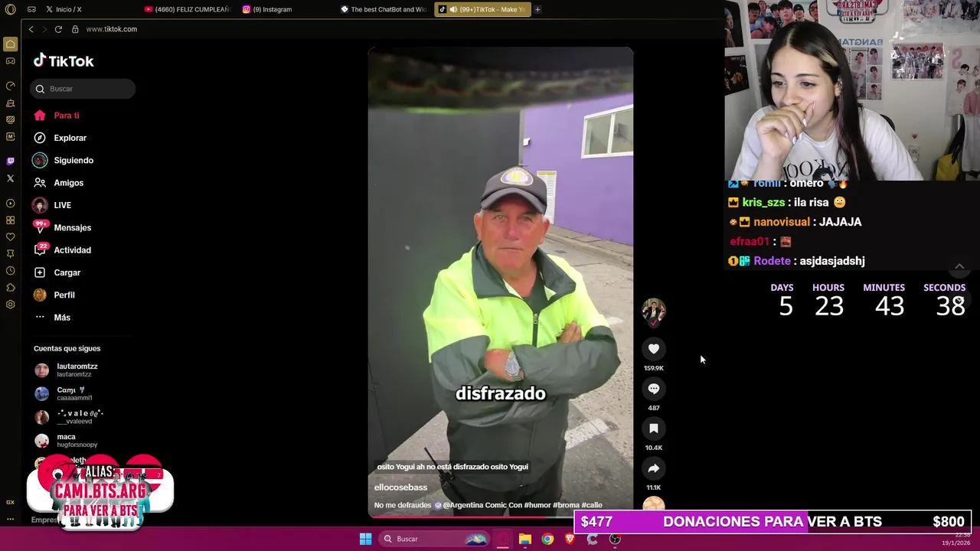Open X panel icon in browser sidebar
980x551 pixels.
click(x=10, y=178)
